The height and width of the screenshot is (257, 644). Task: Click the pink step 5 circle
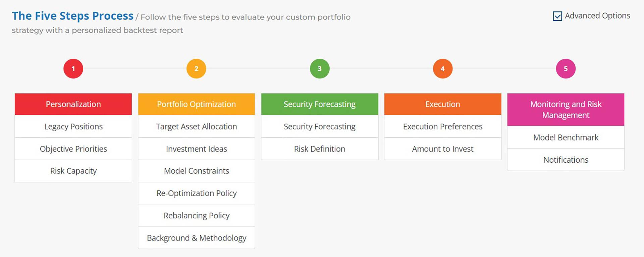(x=566, y=69)
